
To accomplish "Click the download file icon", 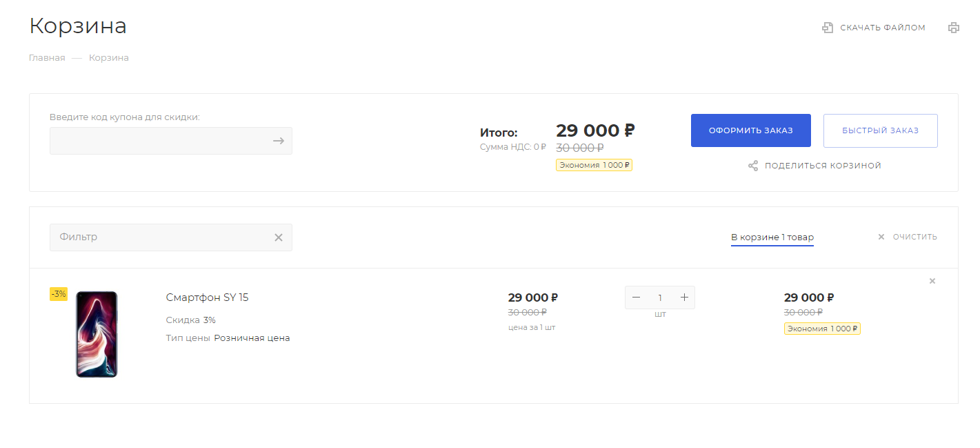I will point(828,28).
